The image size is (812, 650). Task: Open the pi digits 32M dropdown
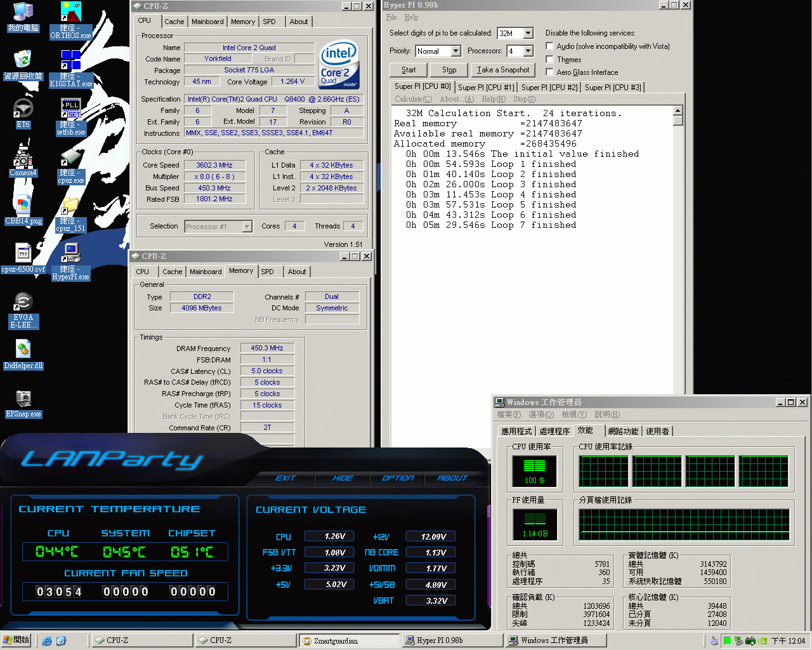pos(528,33)
